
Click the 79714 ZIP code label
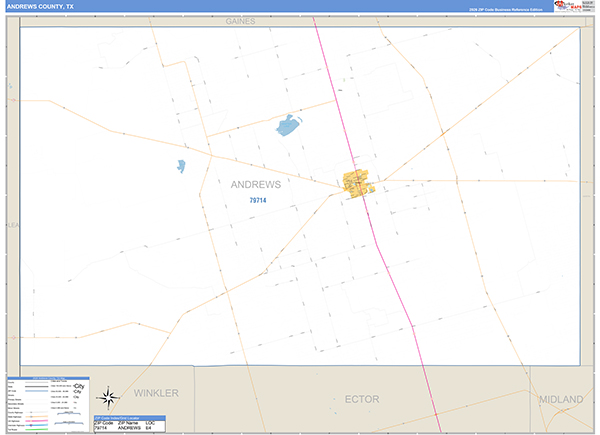[258, 200]
